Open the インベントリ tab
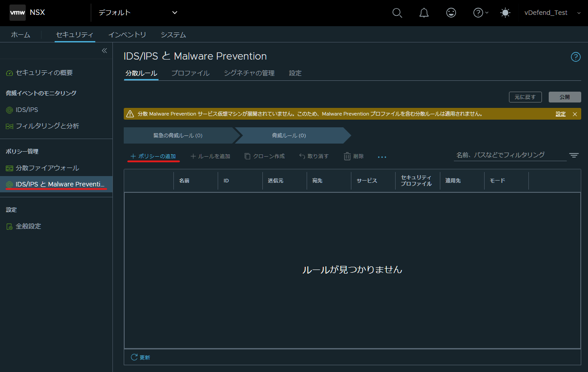 click(x=127, y=35)
